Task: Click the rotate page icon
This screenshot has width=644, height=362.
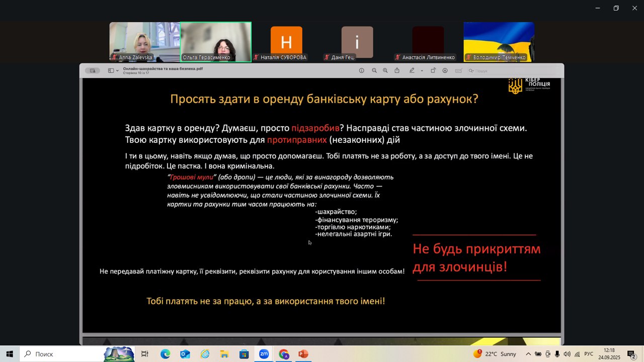Action: point(433,71)
